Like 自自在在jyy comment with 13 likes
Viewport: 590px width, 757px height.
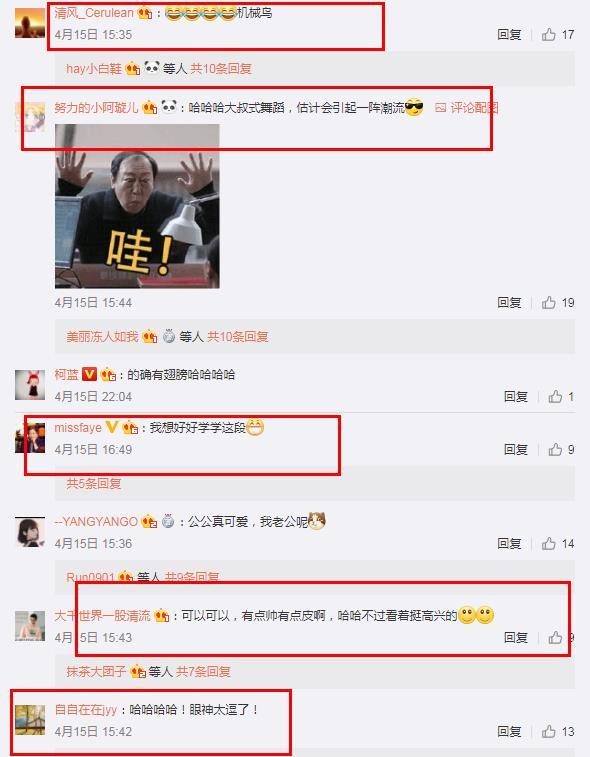(x=548, y=731)
